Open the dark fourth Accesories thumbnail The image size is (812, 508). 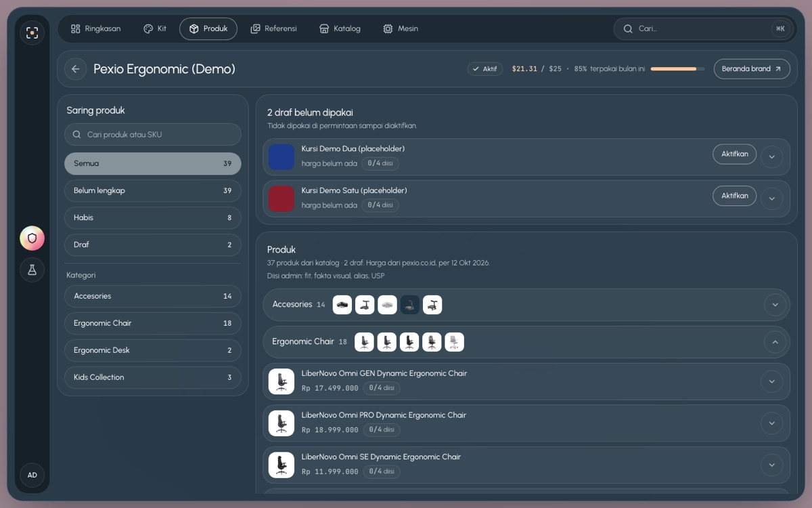tap(410, 305)
